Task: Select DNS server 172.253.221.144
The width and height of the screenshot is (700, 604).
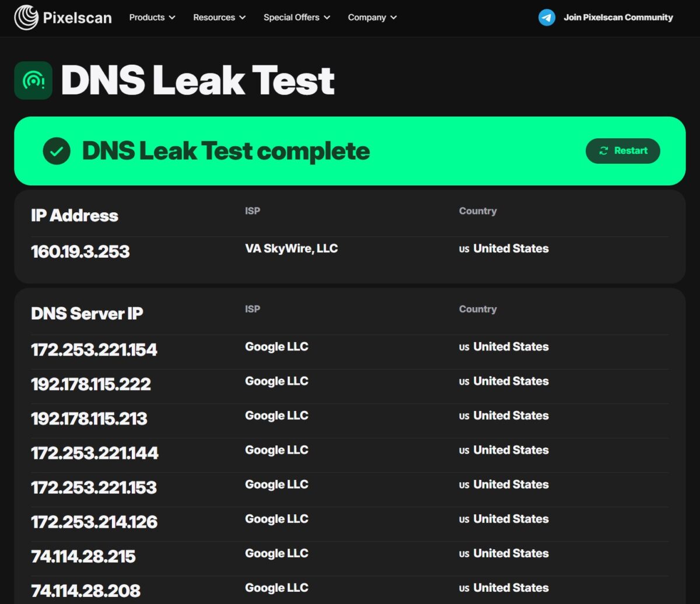Action: [94, 453]
